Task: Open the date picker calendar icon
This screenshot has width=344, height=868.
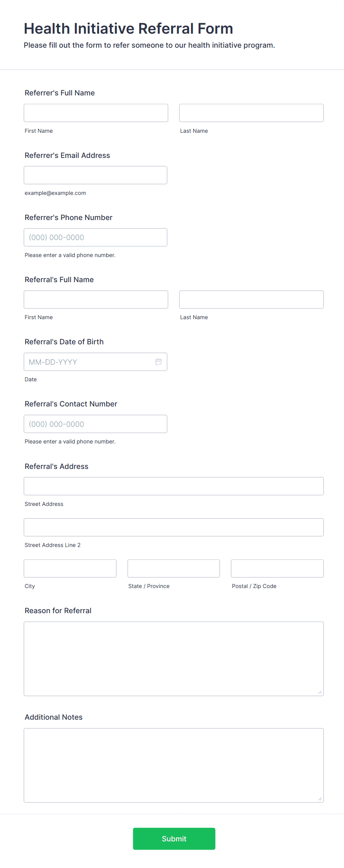Action: pos(159,362)
